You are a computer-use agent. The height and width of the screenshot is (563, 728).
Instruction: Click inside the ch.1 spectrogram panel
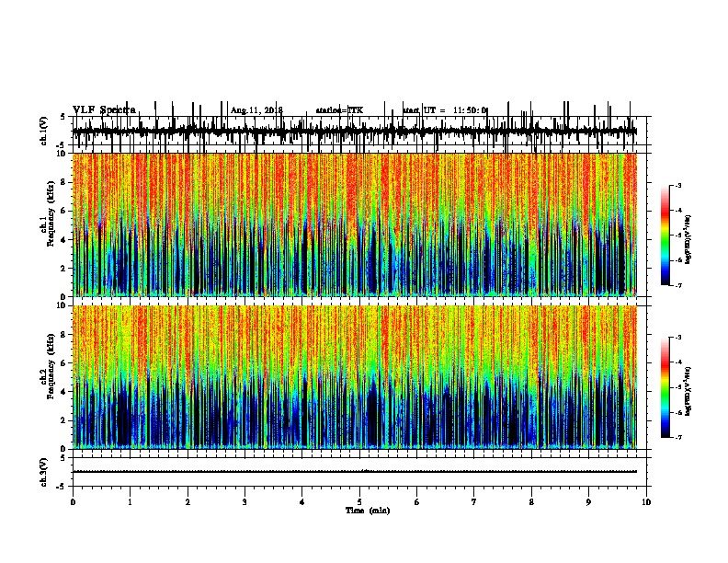pyautogui.click(x=355, y=224)
